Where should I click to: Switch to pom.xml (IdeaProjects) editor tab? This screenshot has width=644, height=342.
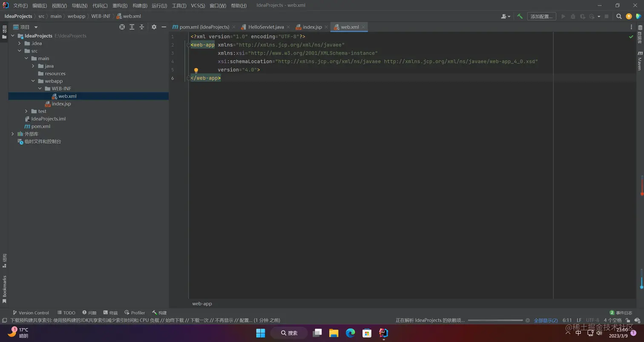click(204, 27)
